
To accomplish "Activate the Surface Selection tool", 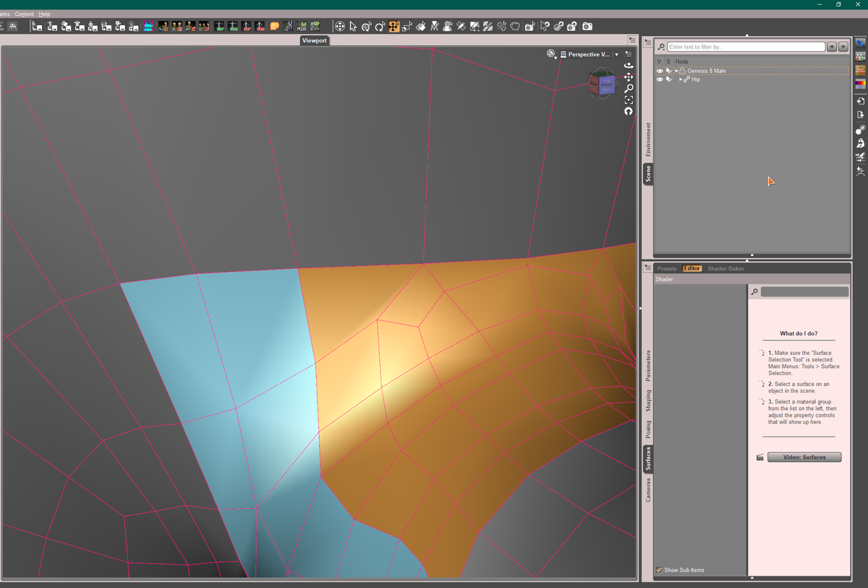I will [420, 26].
